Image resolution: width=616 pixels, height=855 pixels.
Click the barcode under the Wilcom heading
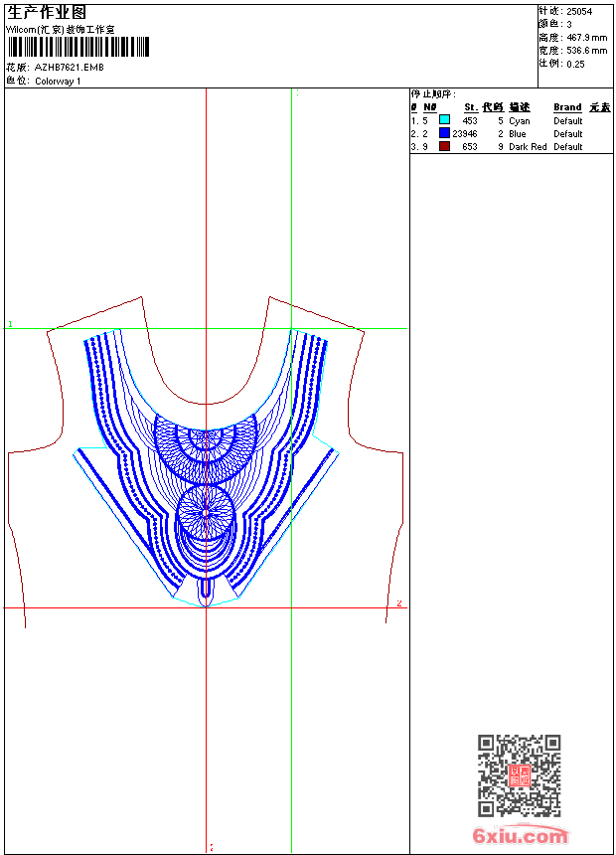click(x=77, y=47)
